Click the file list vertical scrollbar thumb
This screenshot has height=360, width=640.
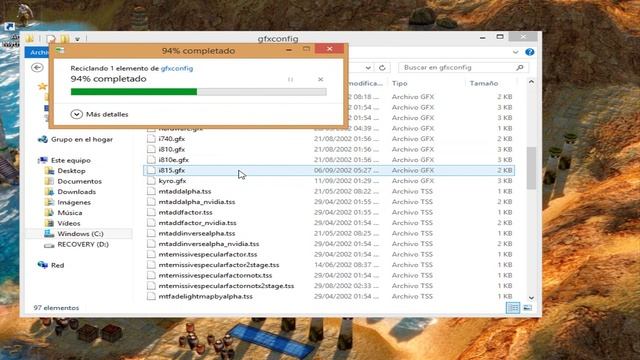point(531,168)
